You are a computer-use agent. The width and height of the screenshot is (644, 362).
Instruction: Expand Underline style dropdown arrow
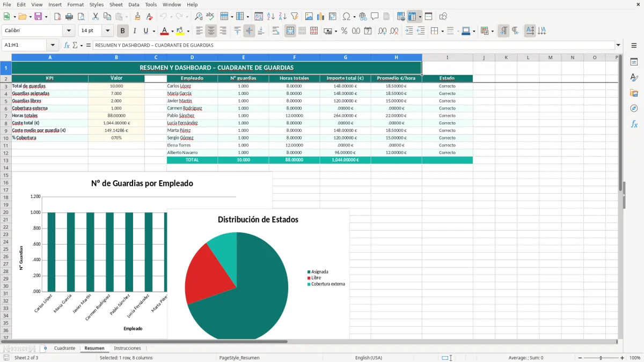153,31
